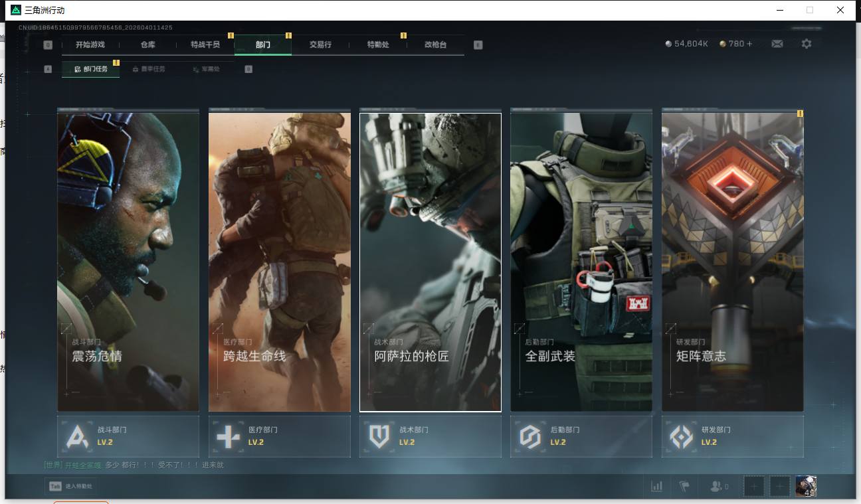Click the 医疗部门 medical cross icon
The width and height of the screenshot is (861, 504).
[x=228, y=436]
